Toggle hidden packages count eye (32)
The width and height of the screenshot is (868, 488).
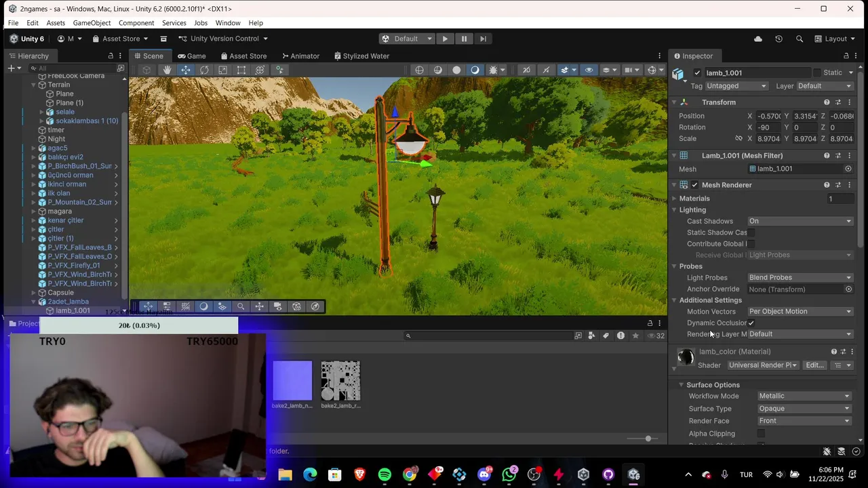656,335
